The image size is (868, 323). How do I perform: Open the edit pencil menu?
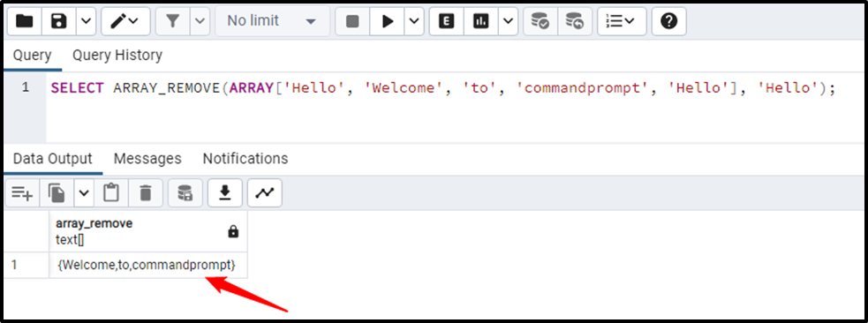pyautogui.click(x=125, y=21)
